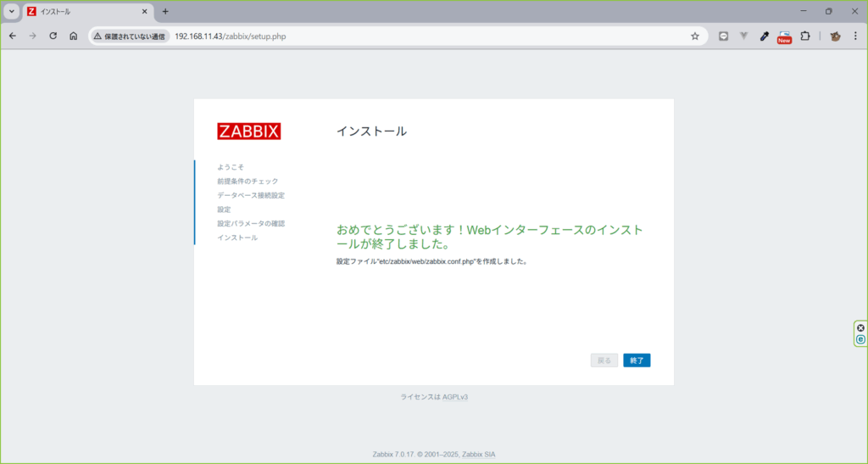
Task: Open the AGPLv3 license link
Action: 455,397
